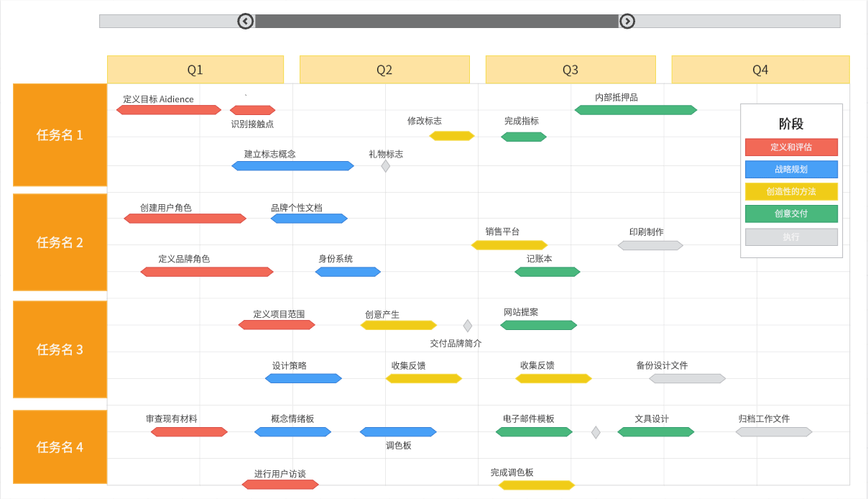868x499 pixels.
Task: Expand the 任务名 2 row label
Action: pos(60,242)
